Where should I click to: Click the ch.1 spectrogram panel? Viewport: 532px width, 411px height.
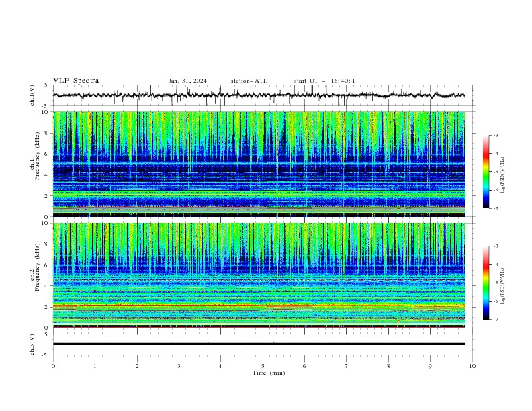click(259, 164)
